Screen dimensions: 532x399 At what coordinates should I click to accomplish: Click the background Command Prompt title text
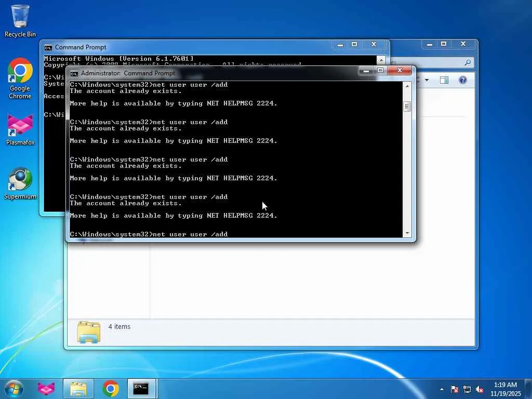click(81, 47)
